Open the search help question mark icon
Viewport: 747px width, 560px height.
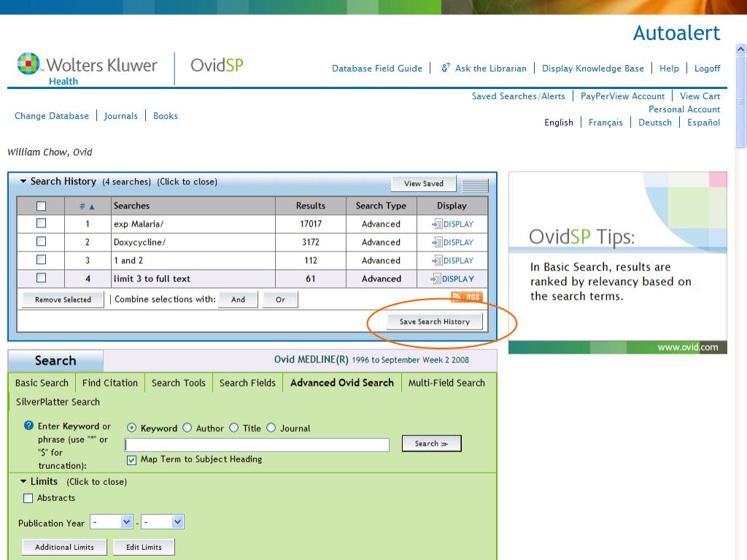click(28, 425)
